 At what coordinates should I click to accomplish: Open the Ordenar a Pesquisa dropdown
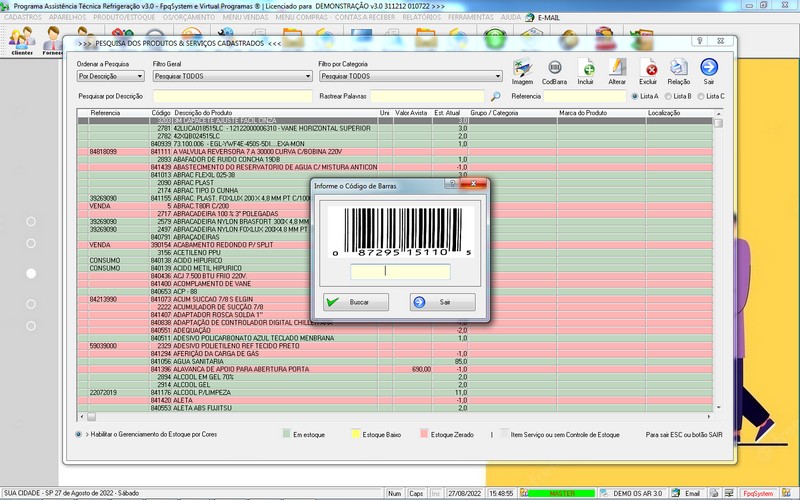click(x=111, y=76)
